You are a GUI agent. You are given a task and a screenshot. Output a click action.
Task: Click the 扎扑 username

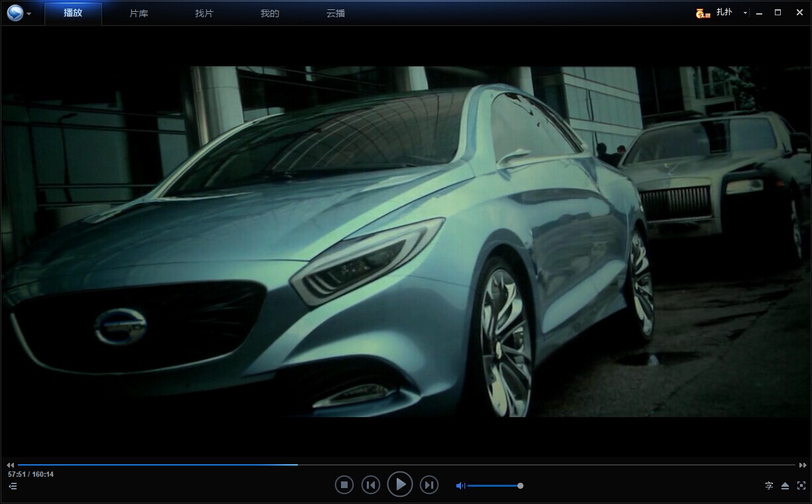724,13
